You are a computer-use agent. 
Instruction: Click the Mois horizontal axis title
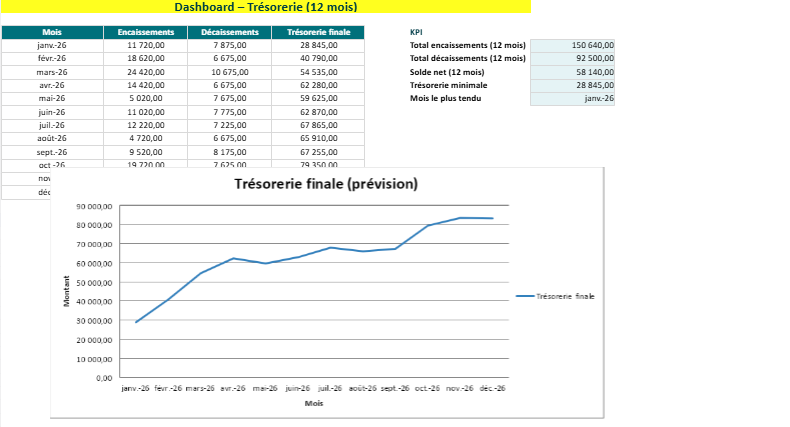pos(314,403)
